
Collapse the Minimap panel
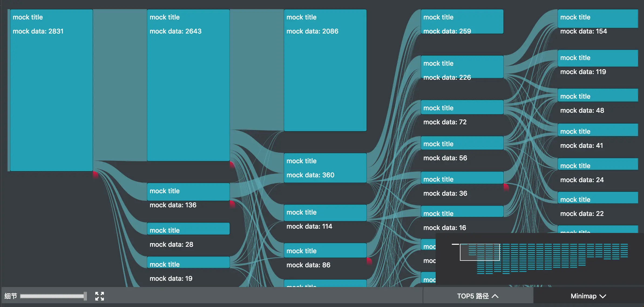point(588,296)
